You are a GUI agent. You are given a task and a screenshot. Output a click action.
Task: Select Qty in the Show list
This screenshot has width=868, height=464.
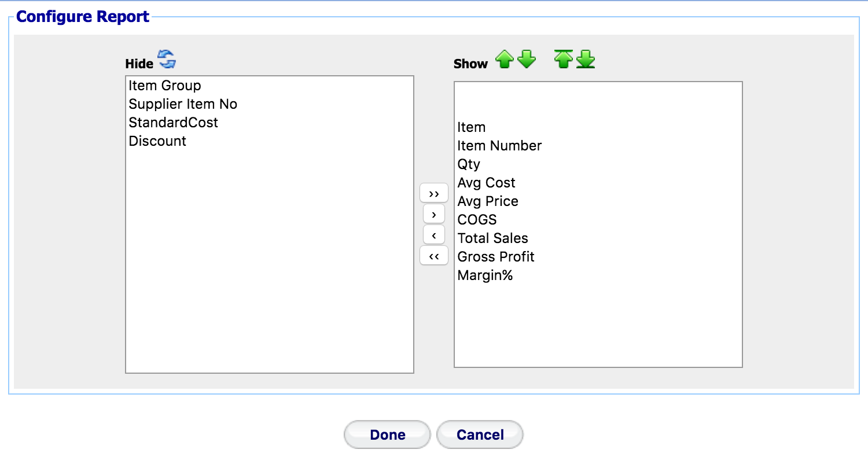[x=598, y=164]
